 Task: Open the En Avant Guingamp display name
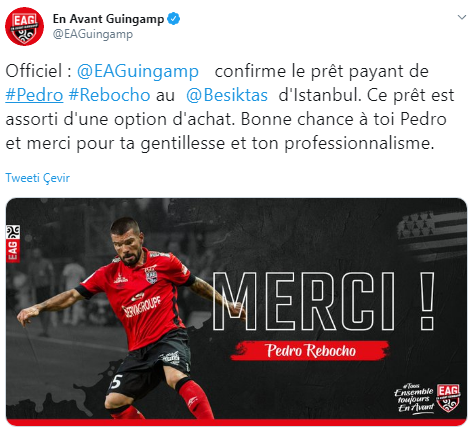108,19
